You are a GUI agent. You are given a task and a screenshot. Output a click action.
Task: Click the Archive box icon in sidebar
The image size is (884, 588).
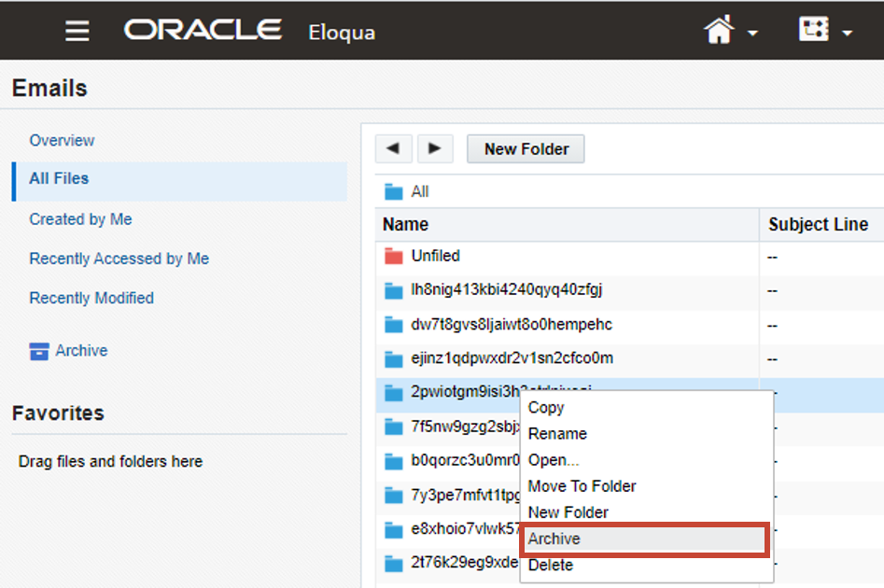point(39,351)
